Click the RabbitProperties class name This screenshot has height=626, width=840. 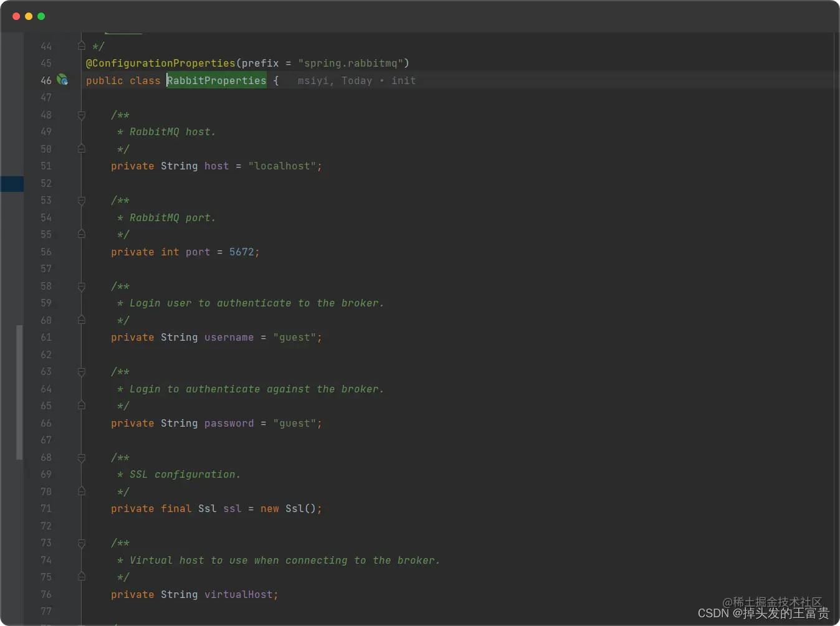(x=216, y=80)
